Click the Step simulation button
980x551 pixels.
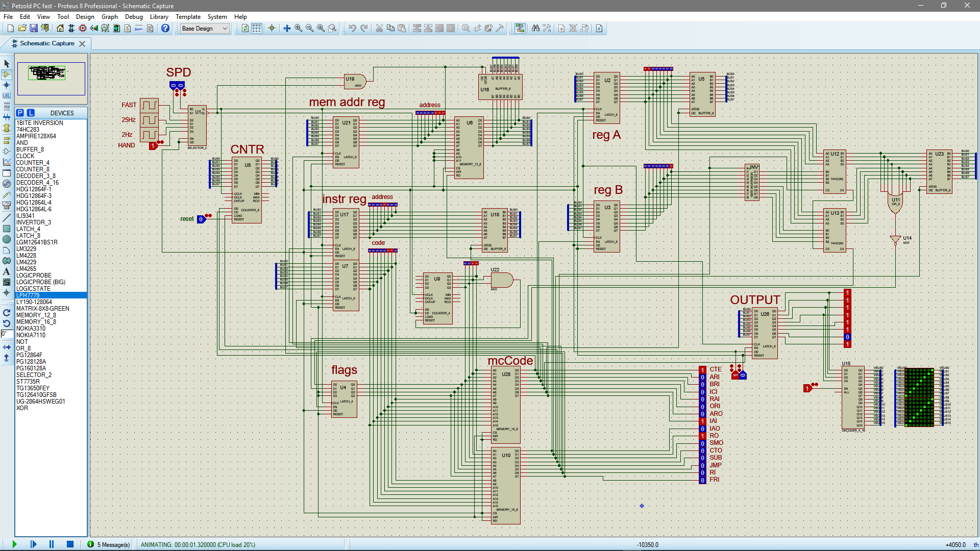tap(33, 544)
